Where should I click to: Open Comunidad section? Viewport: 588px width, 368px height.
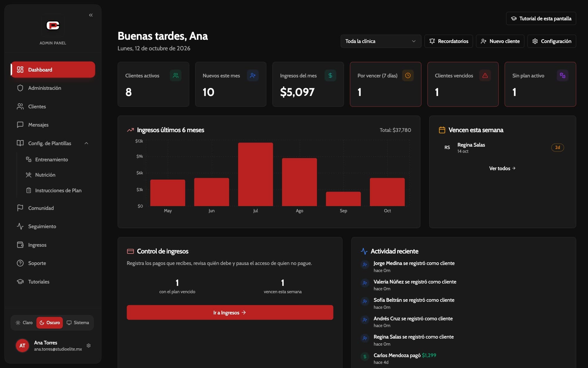53,208
